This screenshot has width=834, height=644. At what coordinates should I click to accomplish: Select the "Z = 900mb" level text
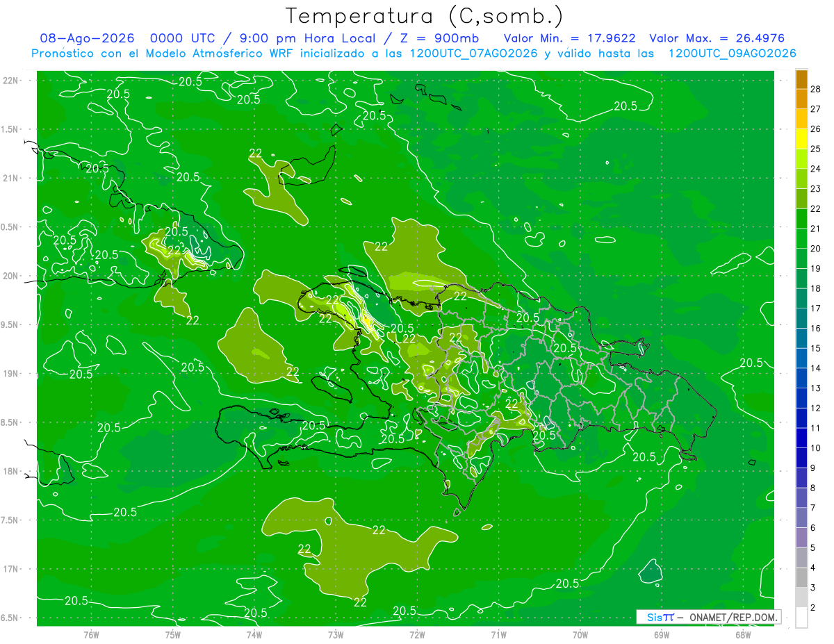(438, 39)
